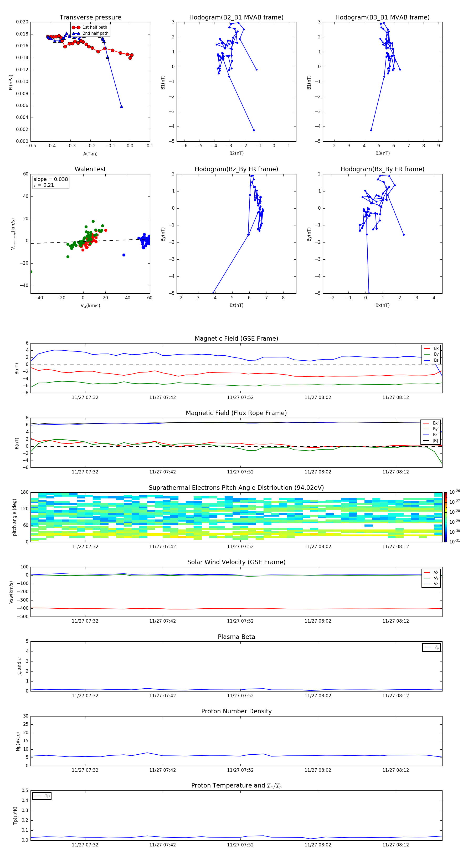Click "11/27 08:12" tick under Proton Temperature panel

click(x=395, y=845)
